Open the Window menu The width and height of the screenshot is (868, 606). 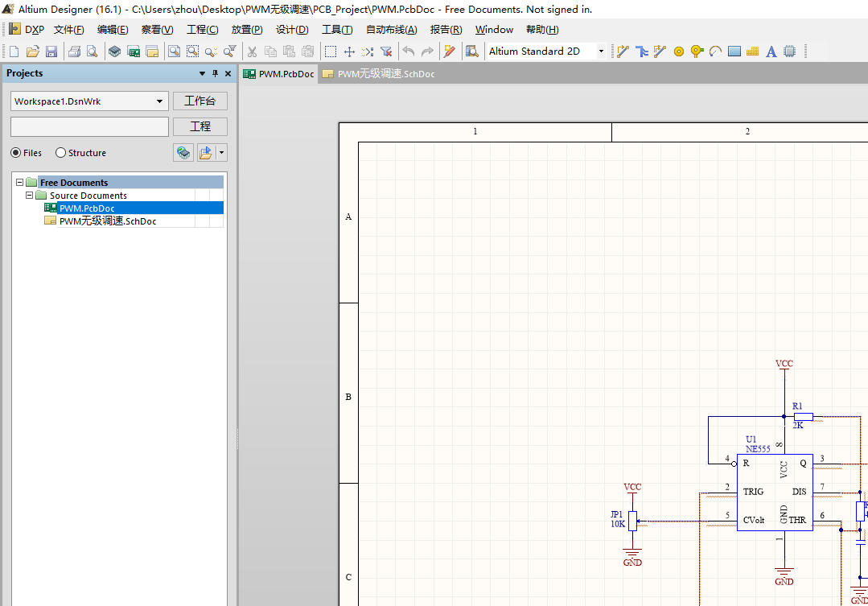pos(494,29)
